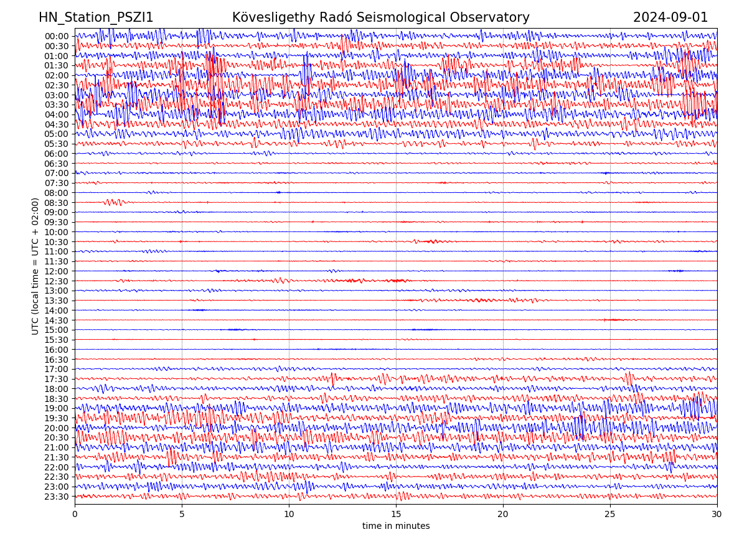Choose the 17:30 row time label

[57, 379]
